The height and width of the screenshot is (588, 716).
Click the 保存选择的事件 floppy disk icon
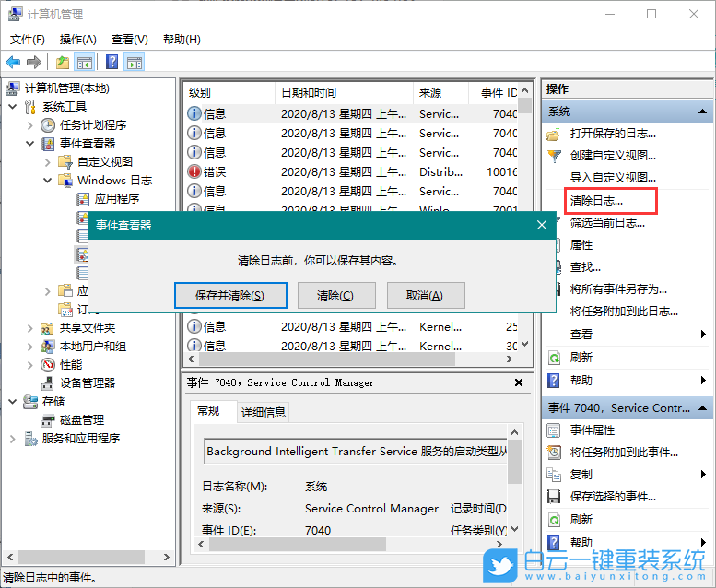[554, 497]
